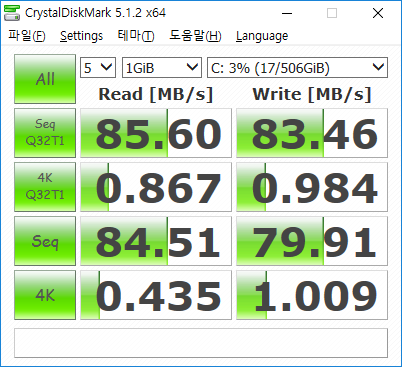Image resolution: width=402 pixels, height=367 pixels.
Task: Click Seq Q32T1 read result 85.60
Action: click(x=156, y=133)
